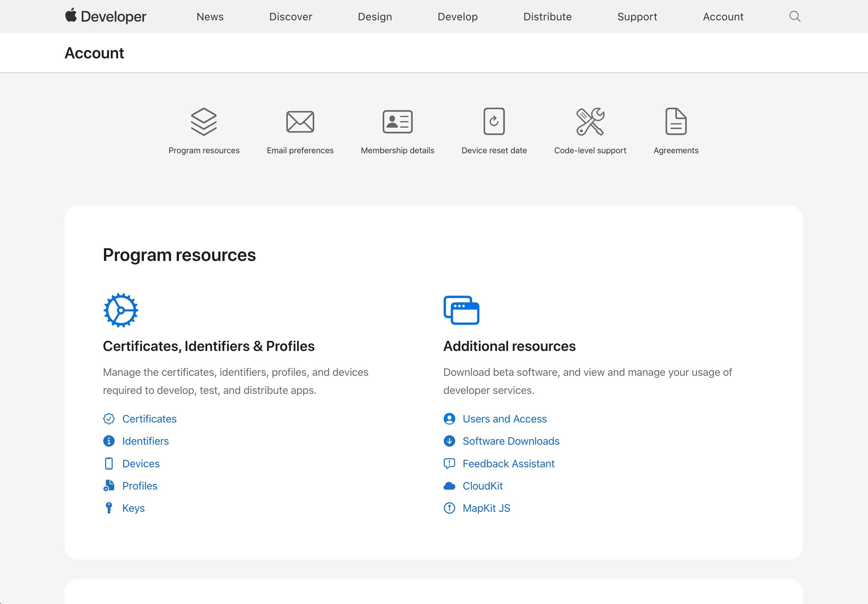Click the Identifiers info circle icon

[x=109, y=441]
